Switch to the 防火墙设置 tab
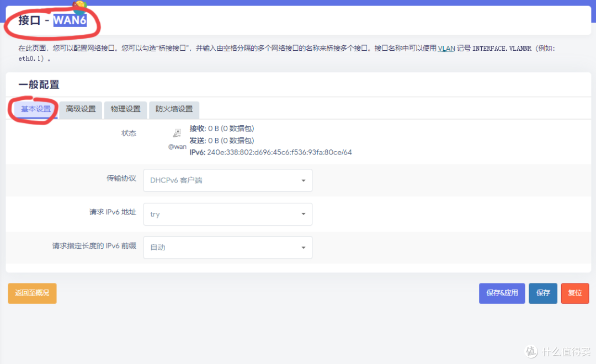 (174, 110)
